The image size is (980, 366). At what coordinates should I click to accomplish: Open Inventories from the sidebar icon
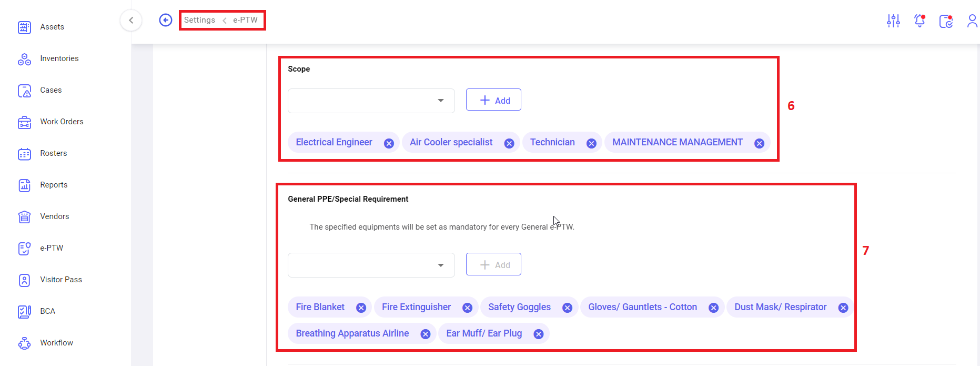tap(24, 59)
